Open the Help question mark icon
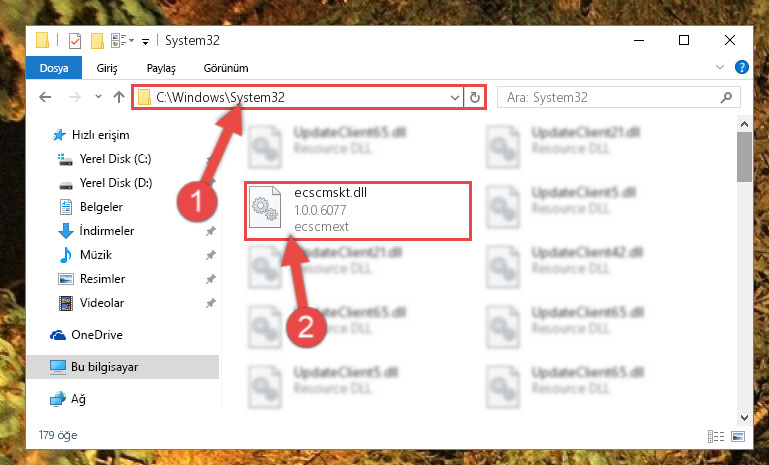769x465 pixels. (x=742, y=67)
